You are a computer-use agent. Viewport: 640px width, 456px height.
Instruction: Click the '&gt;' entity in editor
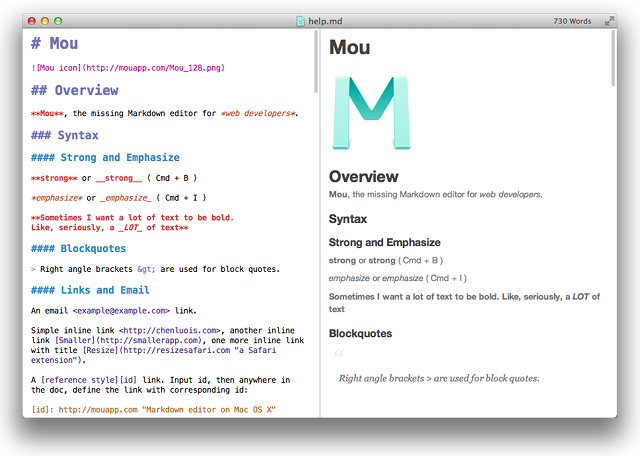146,269
